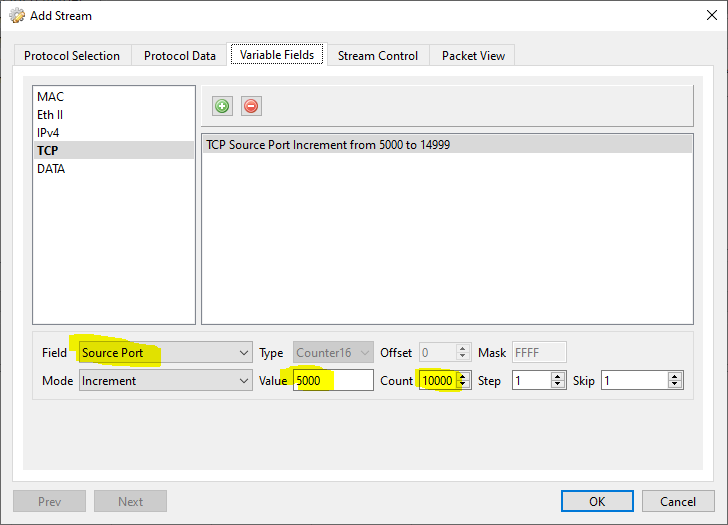Click the Skip value field

[635, 381]
